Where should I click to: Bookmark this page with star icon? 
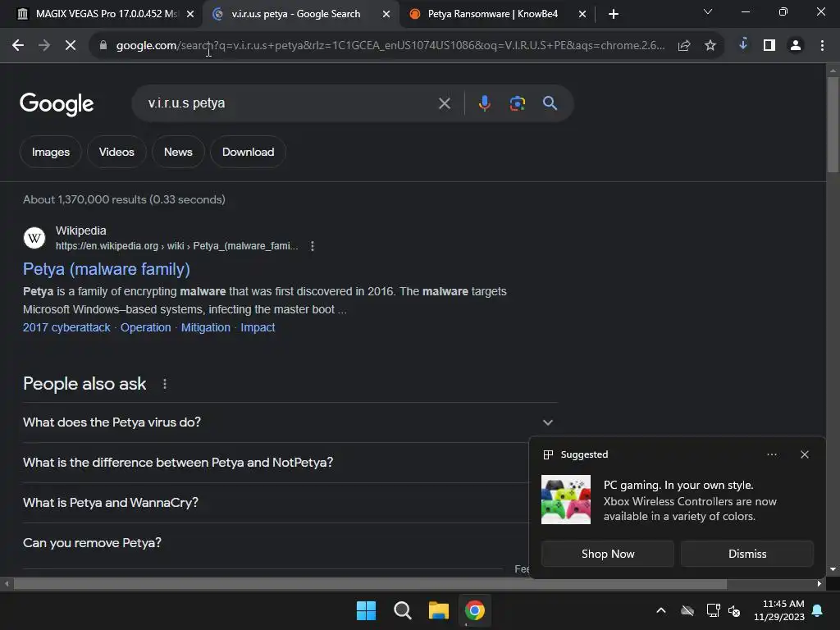coord(710,46)
